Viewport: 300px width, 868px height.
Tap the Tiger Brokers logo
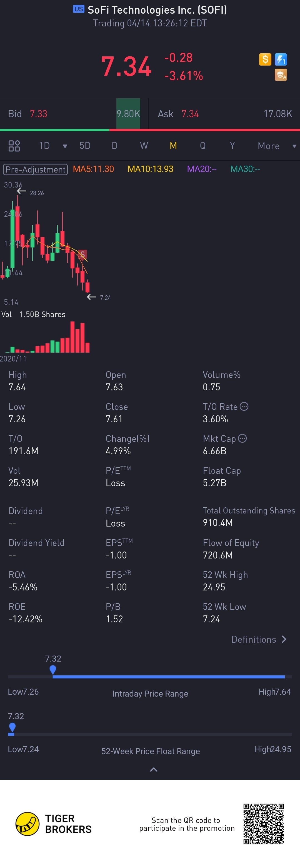coord(27,824)
